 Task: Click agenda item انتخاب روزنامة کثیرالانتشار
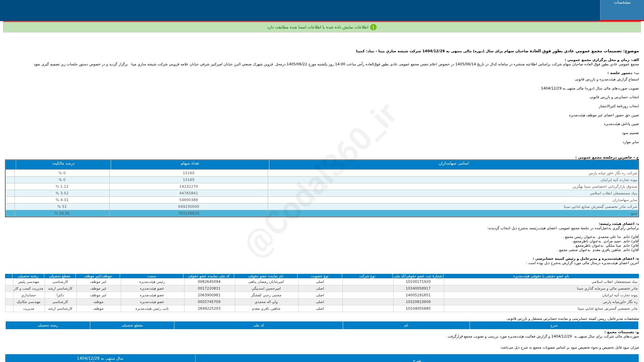pos(619,106)
